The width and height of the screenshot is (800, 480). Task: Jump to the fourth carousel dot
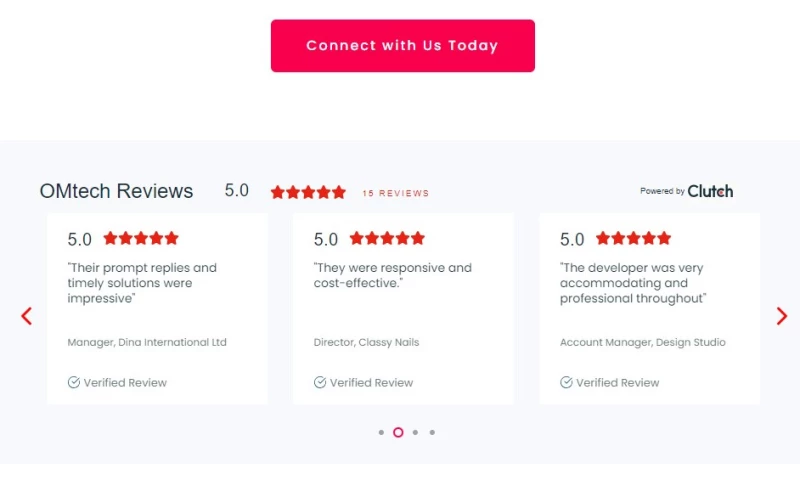click(432, 433)
